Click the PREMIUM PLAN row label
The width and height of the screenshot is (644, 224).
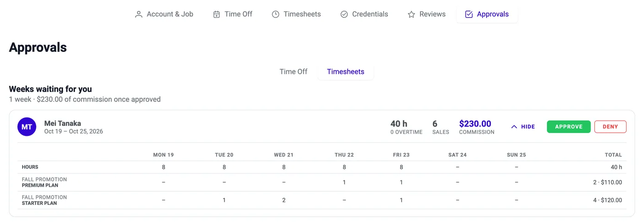[x=40, y=185]
